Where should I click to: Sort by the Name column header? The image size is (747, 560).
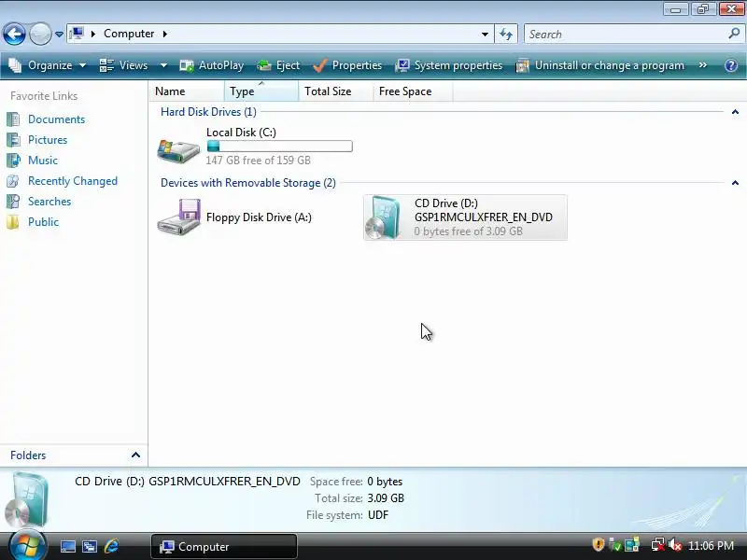187,91
